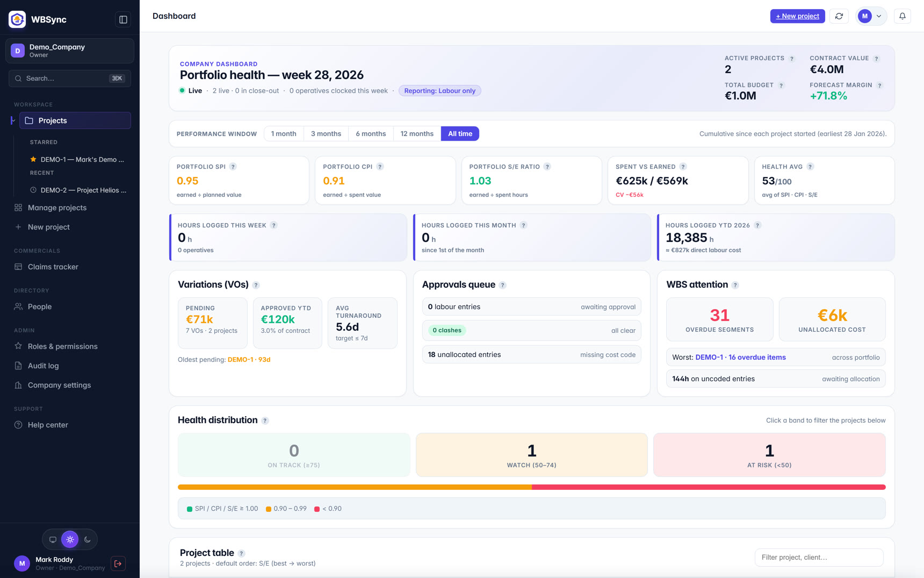924x578 pixels.
Task: Collapse the sidebar panel icon
Action: point(123,19)
